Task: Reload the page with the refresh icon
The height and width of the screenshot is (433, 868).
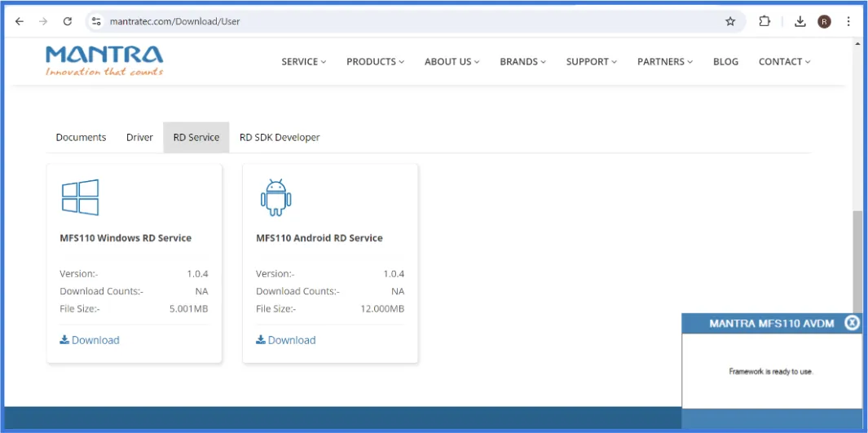Action: 68,21
